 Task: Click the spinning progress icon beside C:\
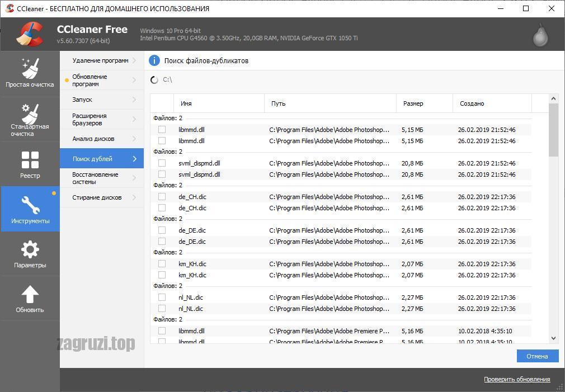[x=154, y=80]
